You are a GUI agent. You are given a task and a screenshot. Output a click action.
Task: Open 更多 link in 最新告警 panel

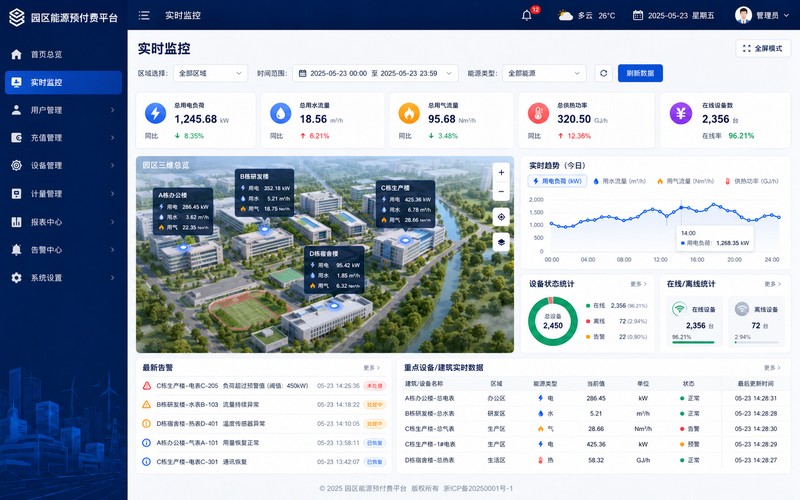pyautogui.click(x=371, y=368)
